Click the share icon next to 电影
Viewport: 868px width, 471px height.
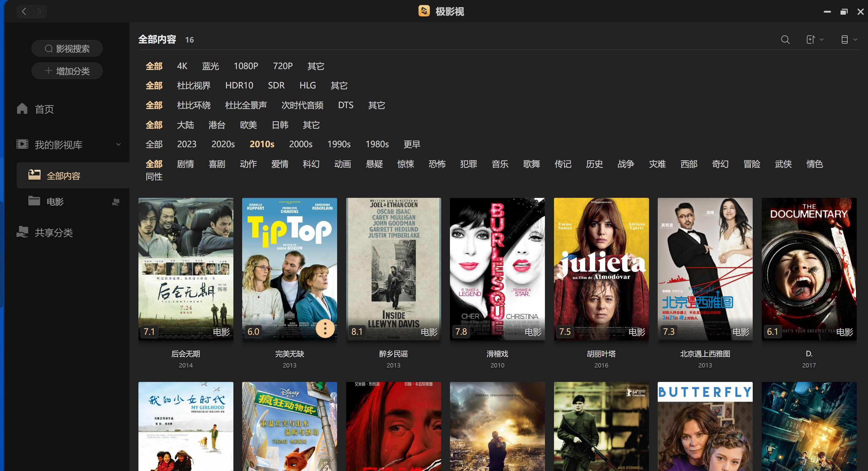point(116,202)
